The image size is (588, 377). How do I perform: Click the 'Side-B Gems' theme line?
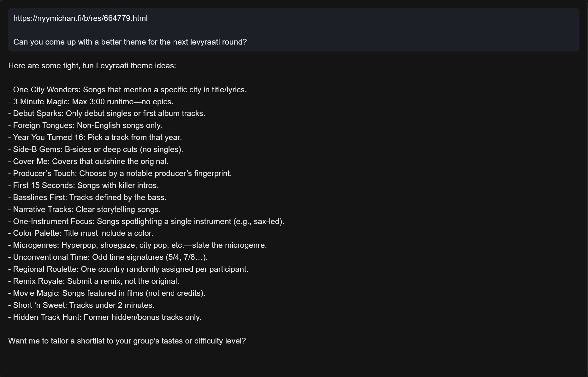[x=96, y=149]
